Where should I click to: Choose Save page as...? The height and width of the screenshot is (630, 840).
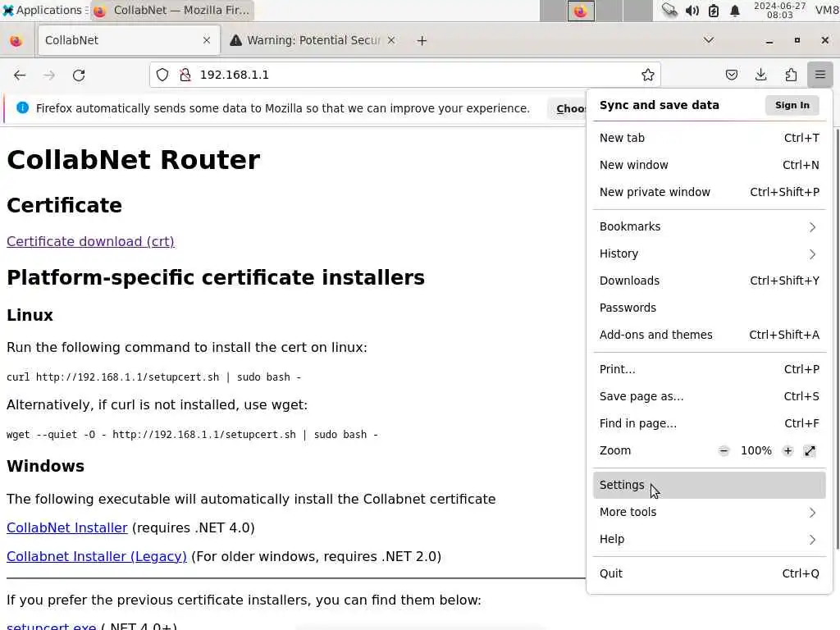click(x=709, y=396)
